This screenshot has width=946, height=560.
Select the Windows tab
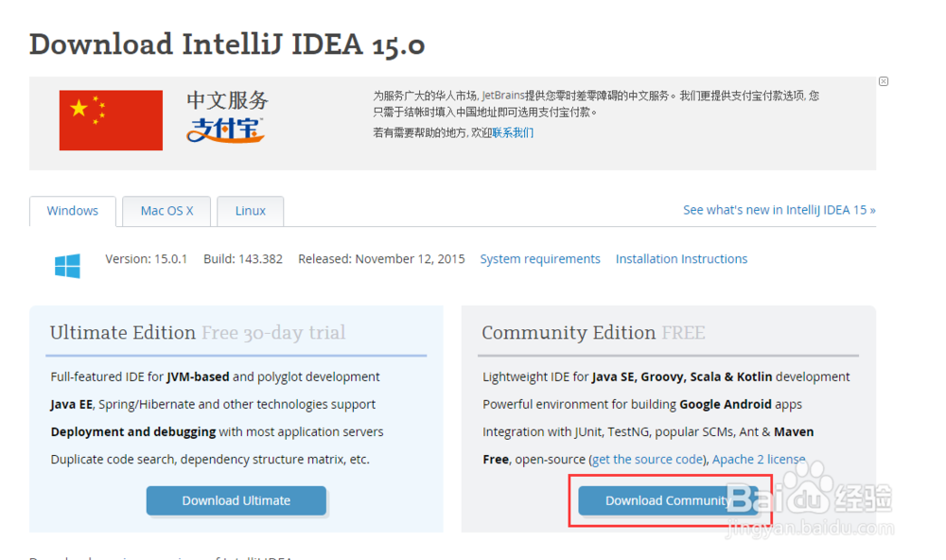[72, 210]
